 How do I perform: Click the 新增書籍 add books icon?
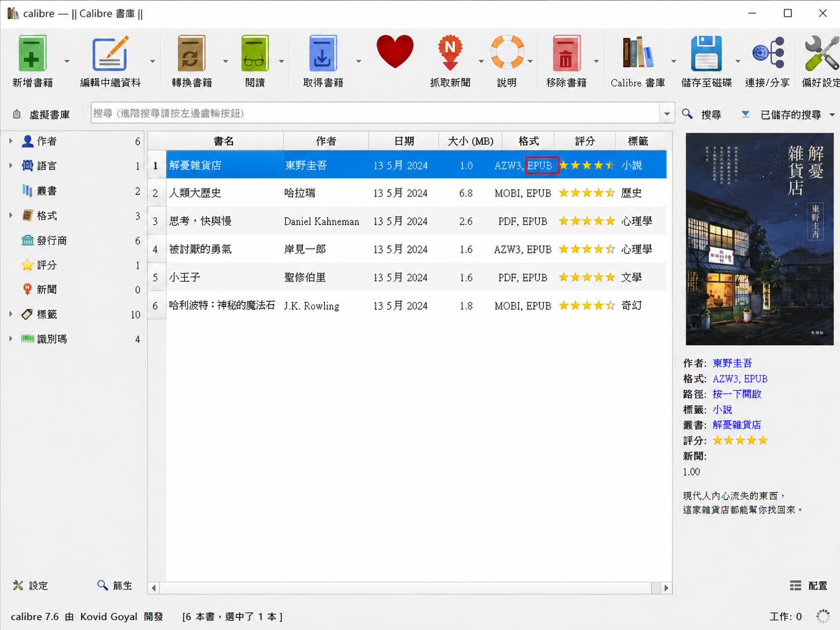pos(32,53)
